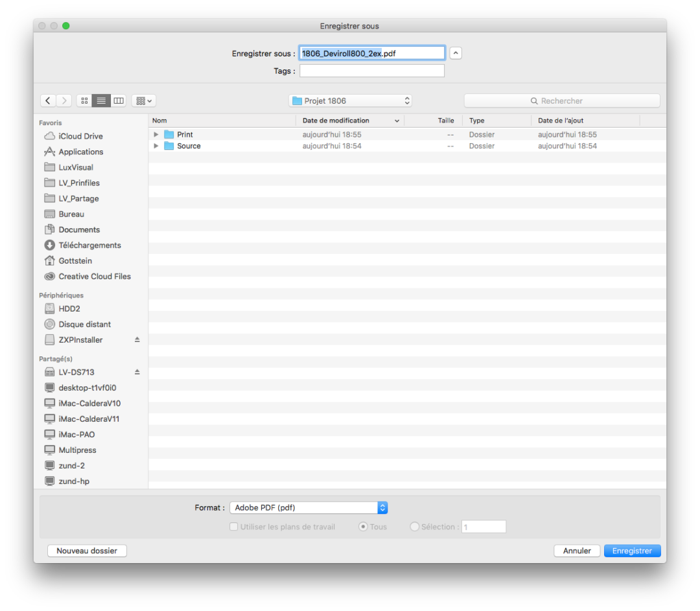The image size is (700, 611).
Task: Enable 'Utiliser les plans de travail' checkbox
Action: tap(234, 527)
